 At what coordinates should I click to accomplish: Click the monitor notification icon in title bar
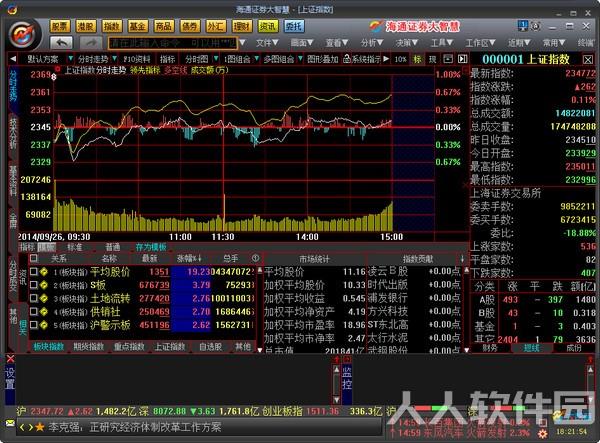point(523,26)
